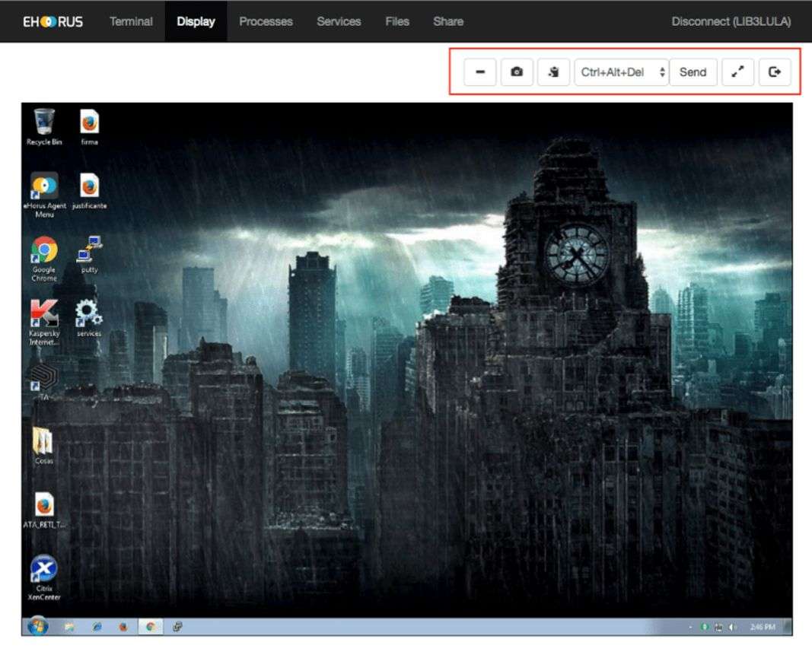This screenshot has height=655, width=812.
Task: Open the Ctrl+Alt+Del key combination dropdown
Action: (x=621, y=72)
